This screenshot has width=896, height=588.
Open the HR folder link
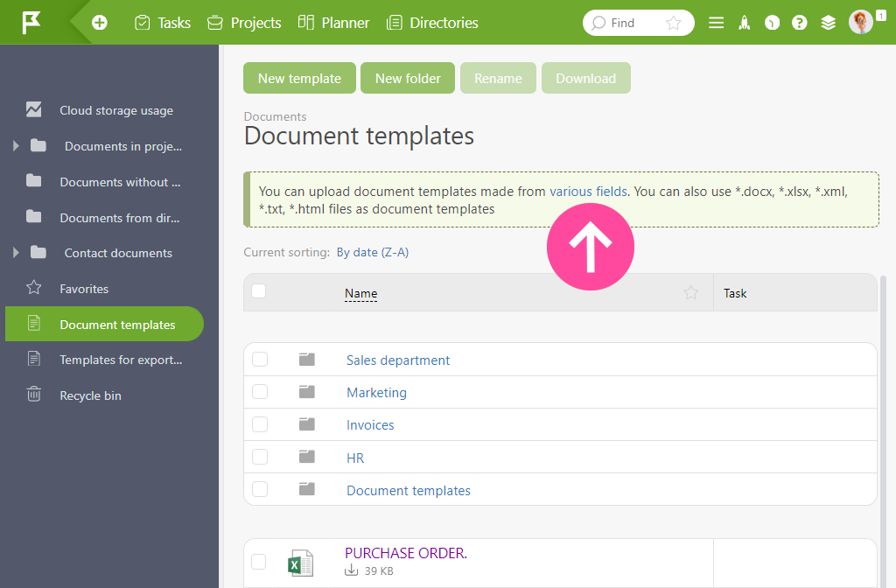pyautogui.click(x=355, y=458)
